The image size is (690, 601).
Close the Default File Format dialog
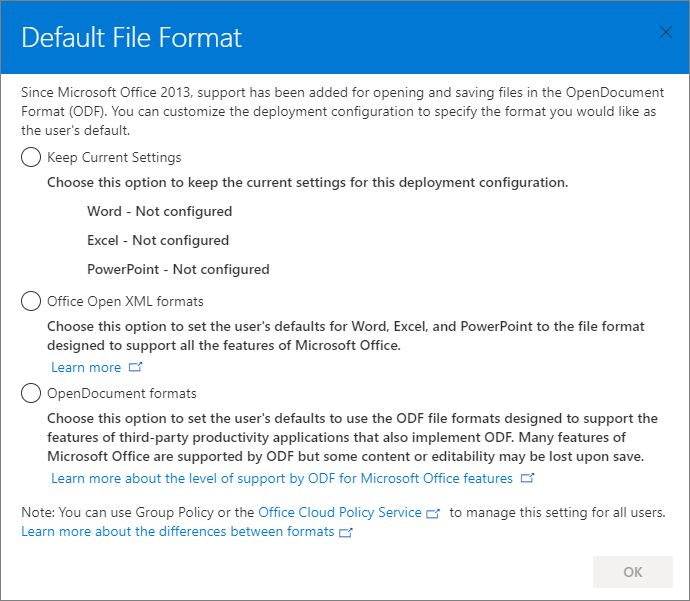click(x=666, y=32)
